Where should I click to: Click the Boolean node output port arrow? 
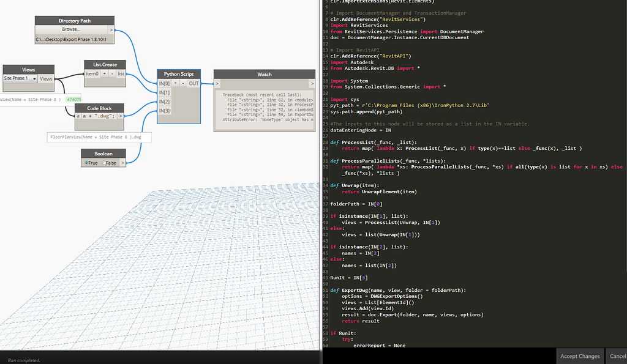point(122,163)
